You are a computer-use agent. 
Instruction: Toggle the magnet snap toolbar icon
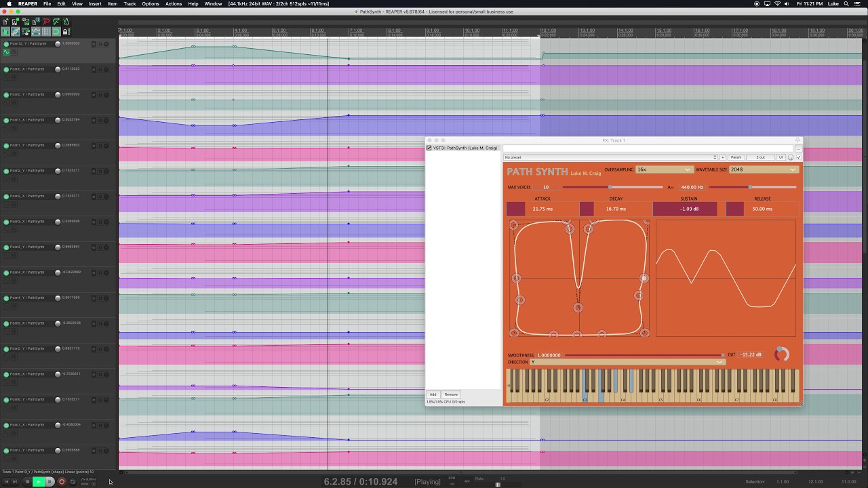56,31
